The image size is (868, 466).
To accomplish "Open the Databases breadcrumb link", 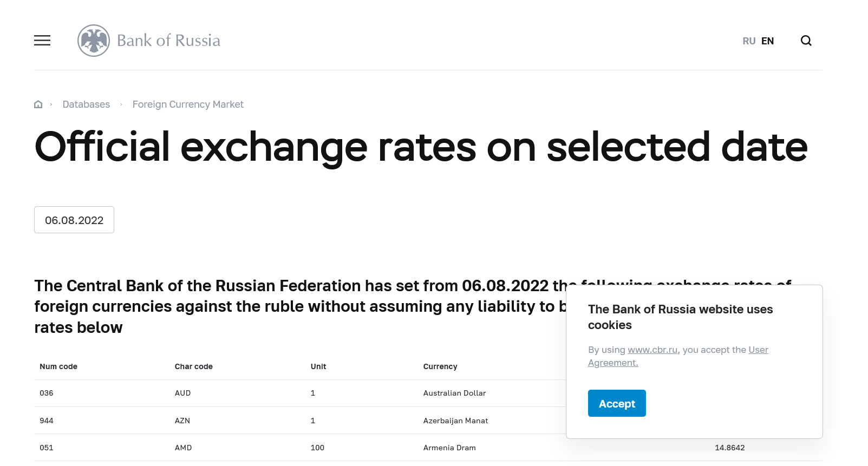I will pyautogui.click(x=86, y=104).
